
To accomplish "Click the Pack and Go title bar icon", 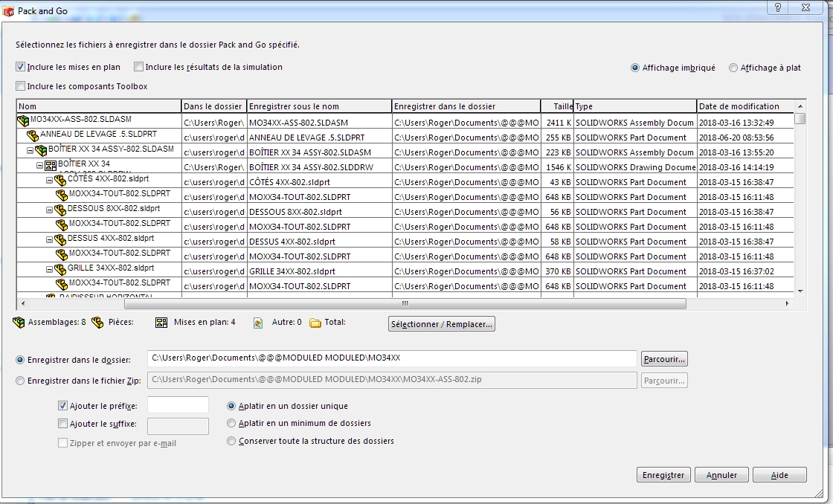I will click(x=8, y=11).
